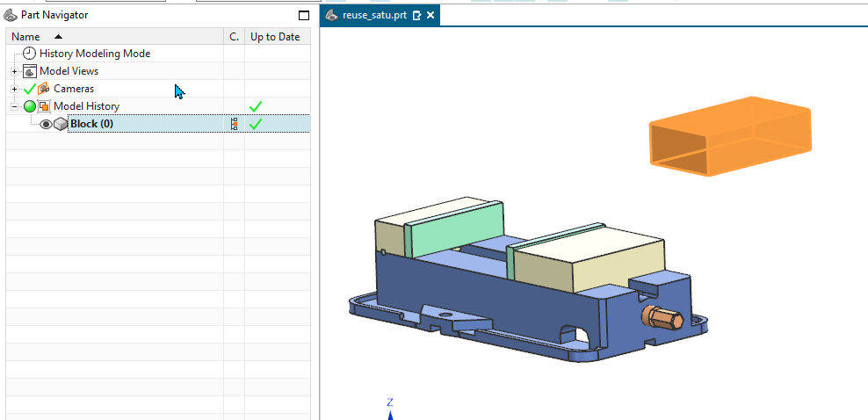The image size is (868, 420).
Task: Toggle visibility eye of Block (0)
Action: pos(46,124)
